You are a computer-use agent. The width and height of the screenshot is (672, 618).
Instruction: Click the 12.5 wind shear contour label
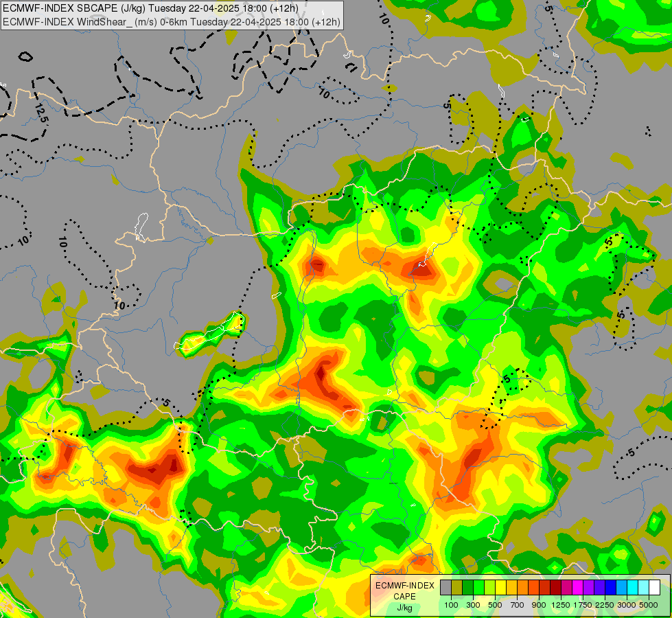(40, 113)
